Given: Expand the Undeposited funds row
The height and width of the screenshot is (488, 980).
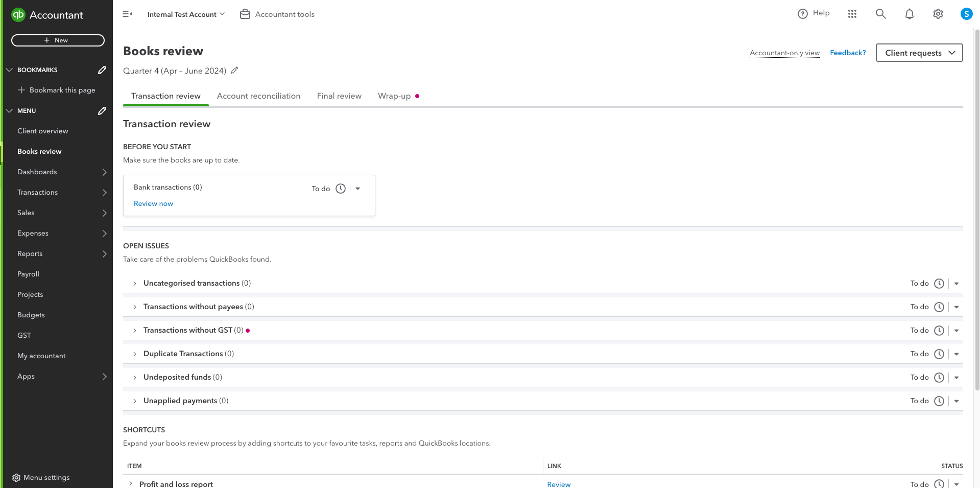Looking at the screenshot, I should pos(135,378).
